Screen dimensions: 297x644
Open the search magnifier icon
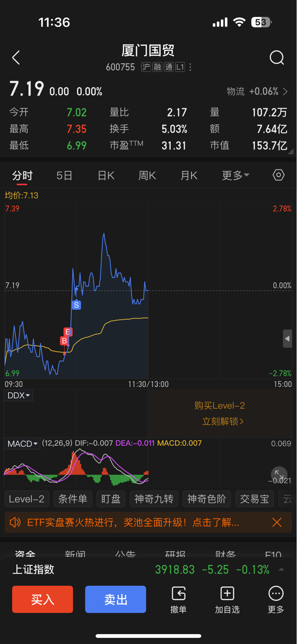coord(277,58)
